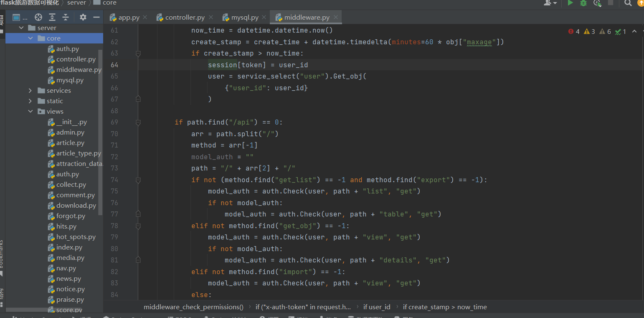Screen dimensions: 644x318
Task: Go to previous highlighted error arrow
Action: (x=634, y=31)
